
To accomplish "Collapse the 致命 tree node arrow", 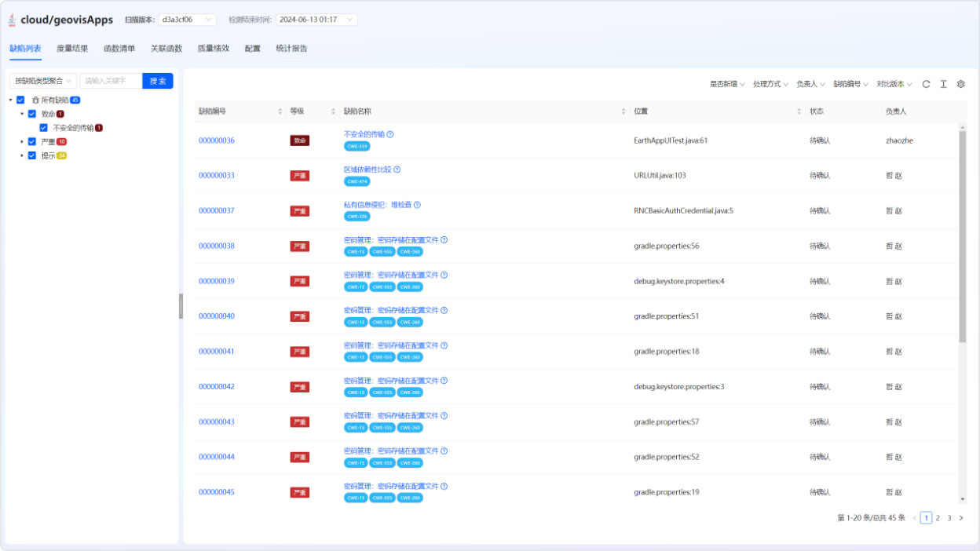I will (x=22, y=114).
